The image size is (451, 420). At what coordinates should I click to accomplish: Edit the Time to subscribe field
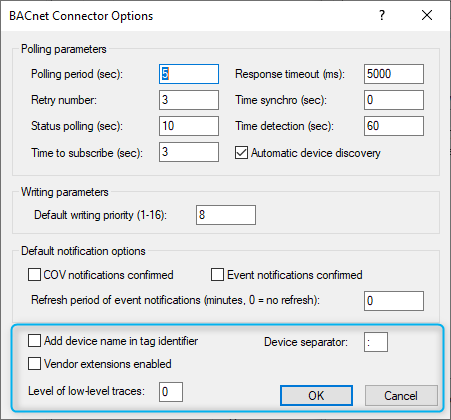tap(189, 152)
